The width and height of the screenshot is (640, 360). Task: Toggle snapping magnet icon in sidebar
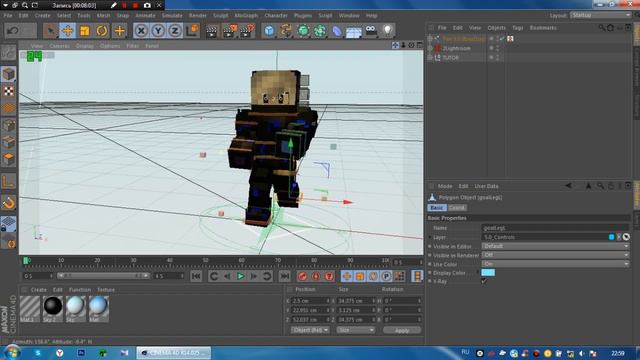click(x=9, y=203)
